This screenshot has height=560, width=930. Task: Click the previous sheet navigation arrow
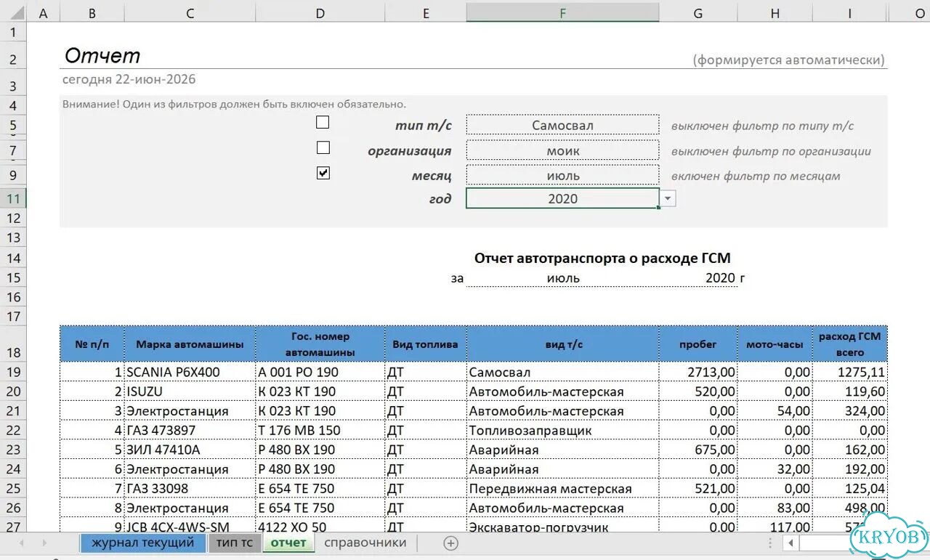[22, 543]
